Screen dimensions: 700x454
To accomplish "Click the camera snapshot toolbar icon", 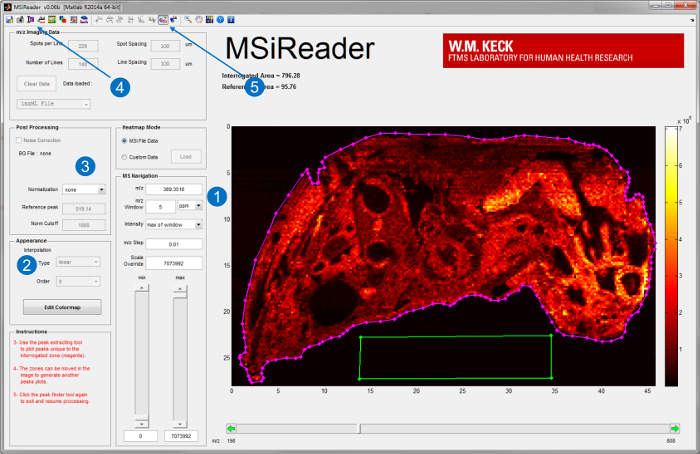I will tap(19, 20).
